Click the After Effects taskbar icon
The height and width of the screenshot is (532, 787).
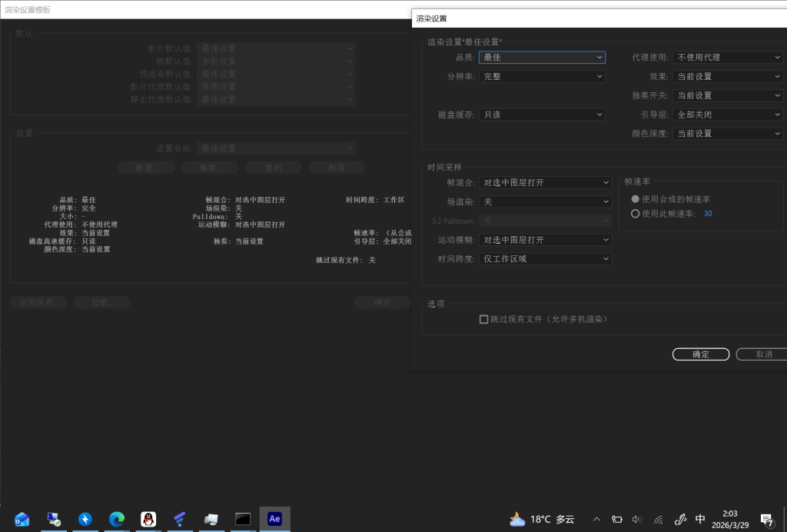274,519
